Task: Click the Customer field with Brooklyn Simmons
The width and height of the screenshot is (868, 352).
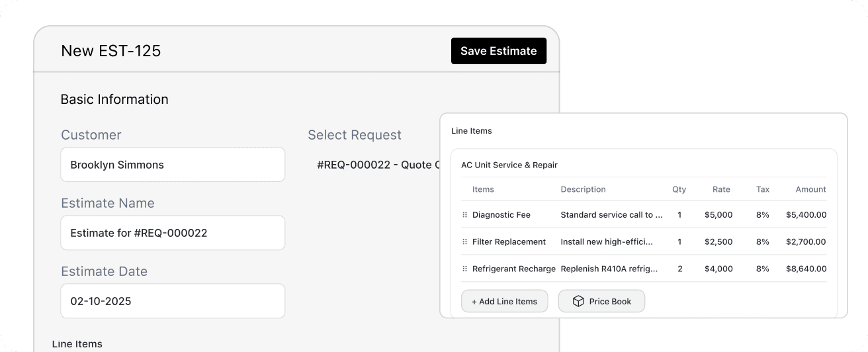Action: pos(173,165)
